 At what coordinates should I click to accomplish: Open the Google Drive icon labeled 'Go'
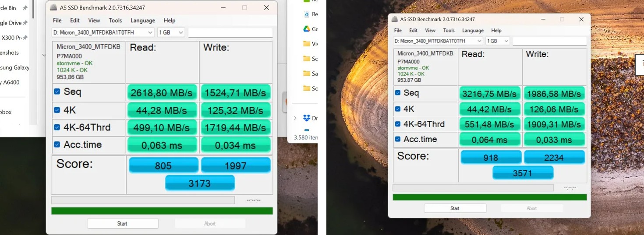(307, 29)
